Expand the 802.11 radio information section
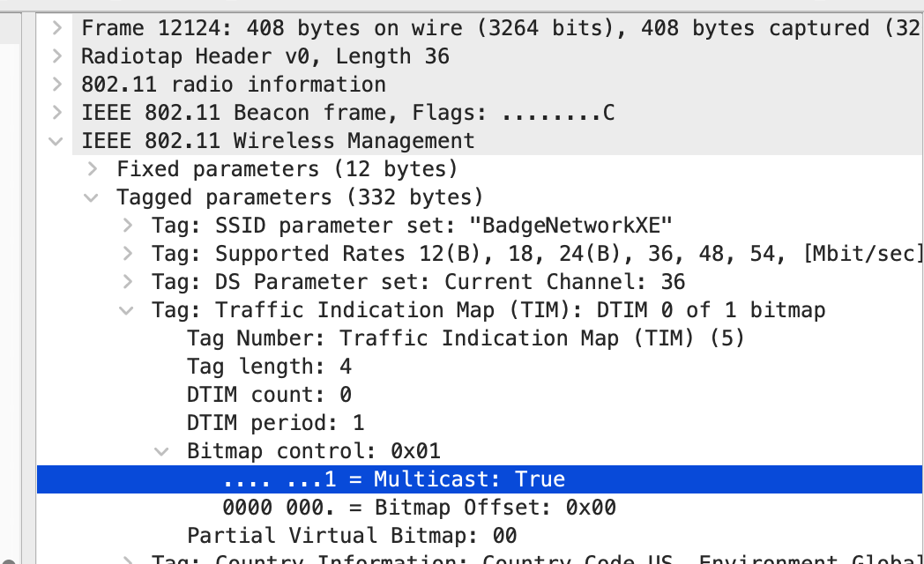The width and height of the screenshot is (924, 564). click(56, 85)
